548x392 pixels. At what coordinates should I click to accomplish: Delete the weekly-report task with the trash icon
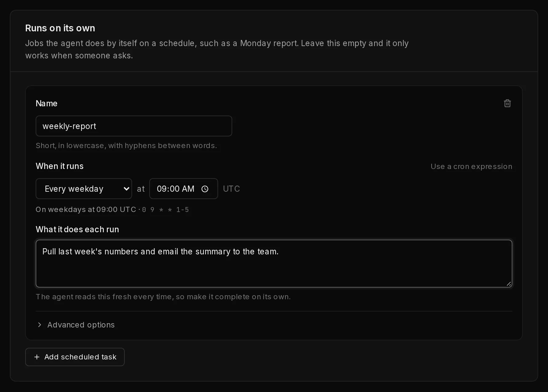(507, 104)
